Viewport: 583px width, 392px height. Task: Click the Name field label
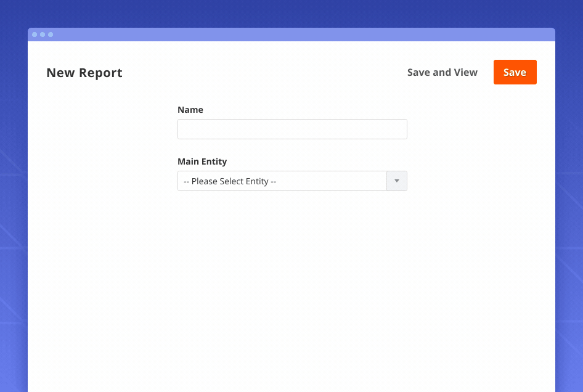(x=190, y=110)
